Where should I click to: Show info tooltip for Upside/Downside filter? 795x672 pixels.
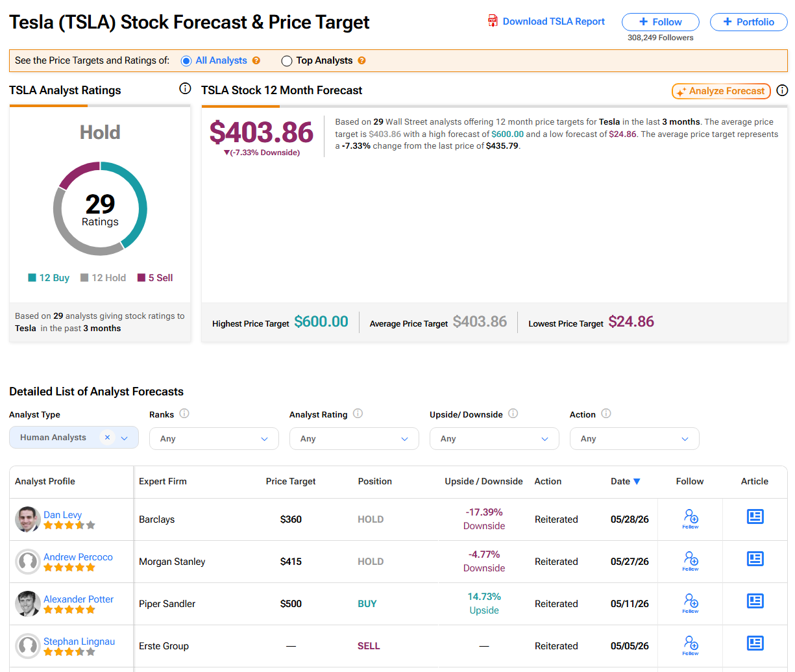point(513,414)
